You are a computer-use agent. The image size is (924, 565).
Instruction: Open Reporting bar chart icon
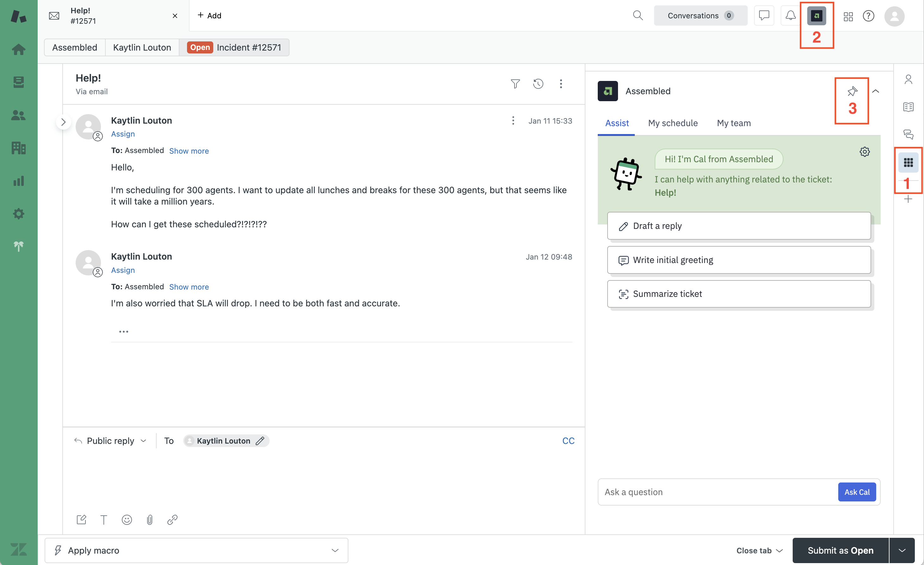pyautogui.click(x=18, y=181)
